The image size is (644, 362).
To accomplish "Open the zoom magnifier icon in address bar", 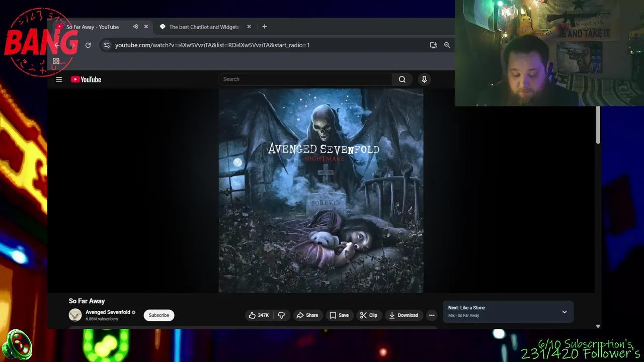I will [447, 45].
